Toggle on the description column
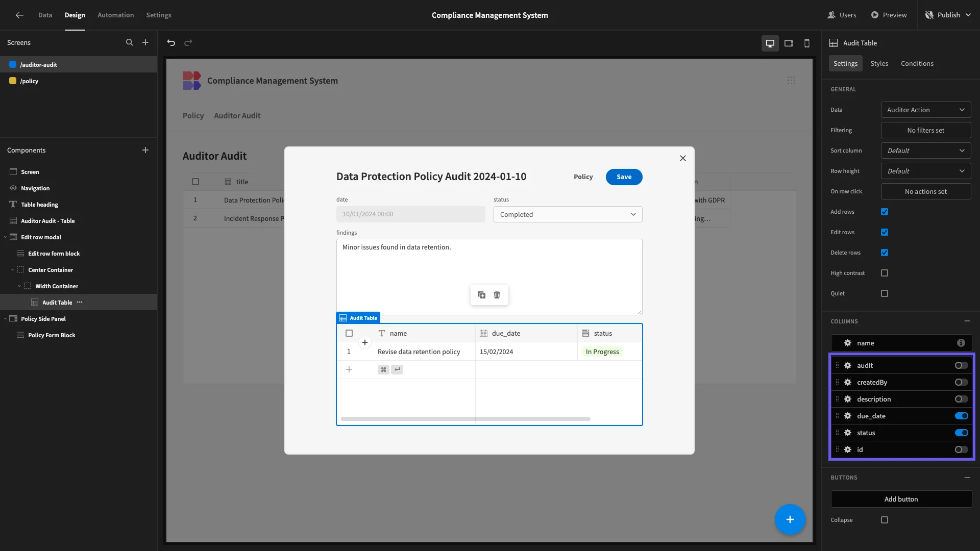Screen dimensions: 980x551 [962, 399]
